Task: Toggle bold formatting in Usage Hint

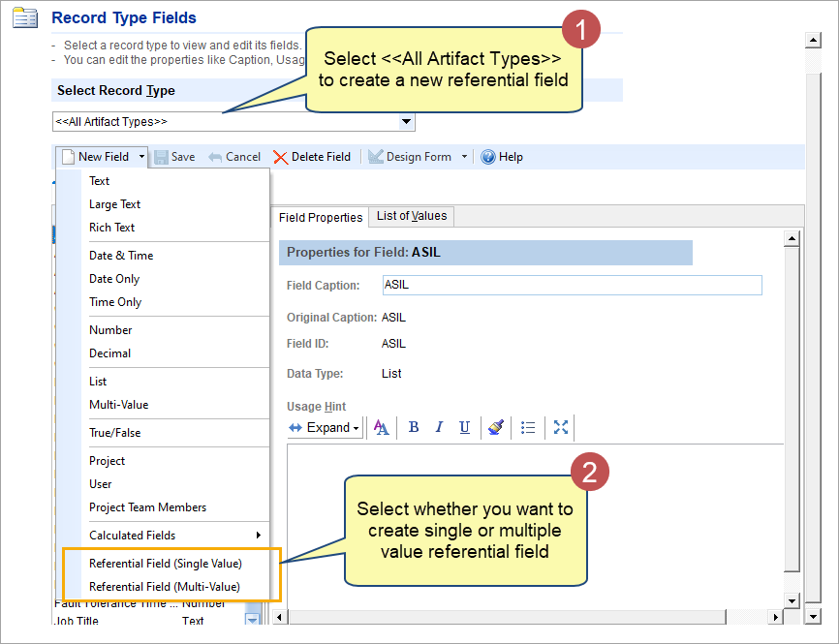Action: pos(413,427)
